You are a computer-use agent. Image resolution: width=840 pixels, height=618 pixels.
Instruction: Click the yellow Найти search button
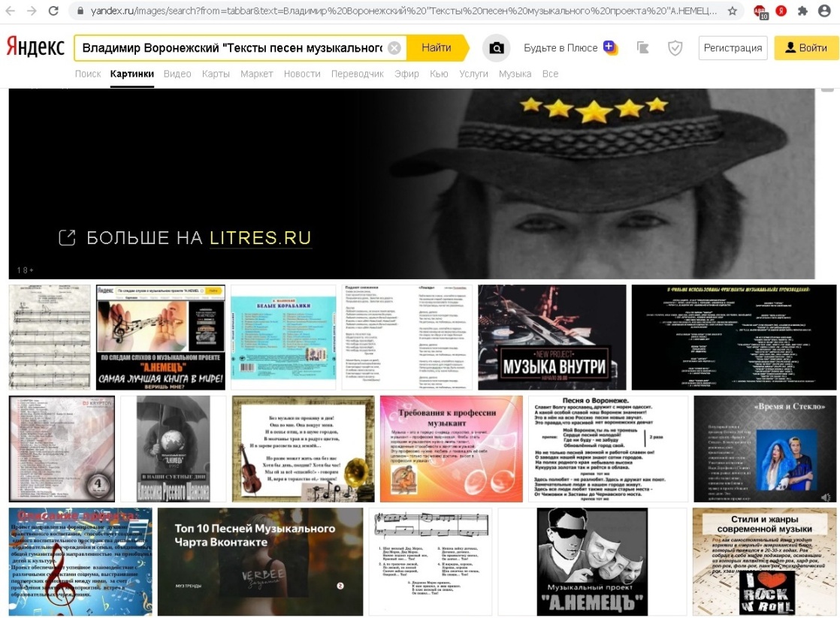pos(437,47)
